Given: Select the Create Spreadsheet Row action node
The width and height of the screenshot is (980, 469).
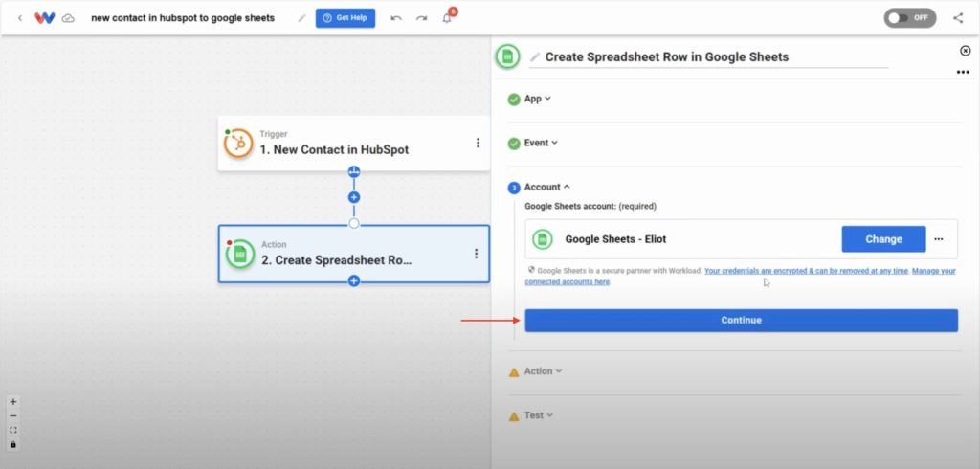Looking at the screenshot, I should tap(354, 254).
